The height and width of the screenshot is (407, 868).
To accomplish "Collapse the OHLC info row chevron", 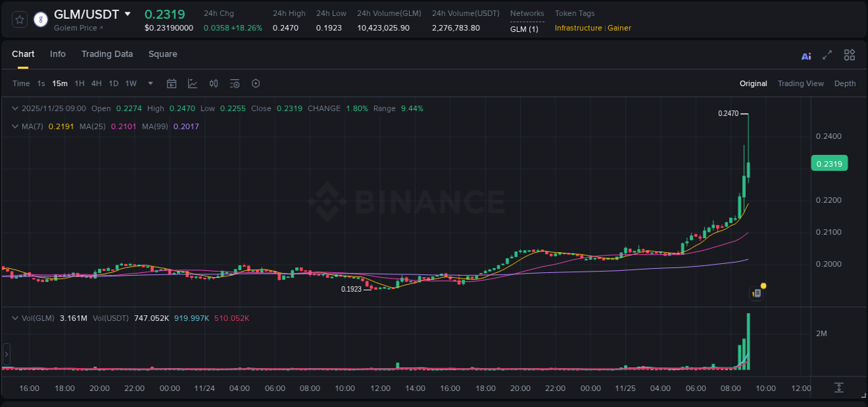I will [x=15, y=108].
